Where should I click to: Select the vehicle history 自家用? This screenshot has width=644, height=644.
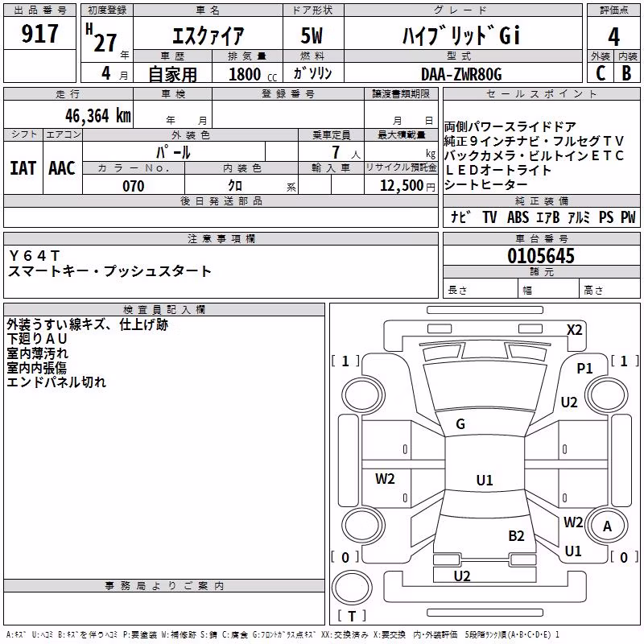(172, 74)
